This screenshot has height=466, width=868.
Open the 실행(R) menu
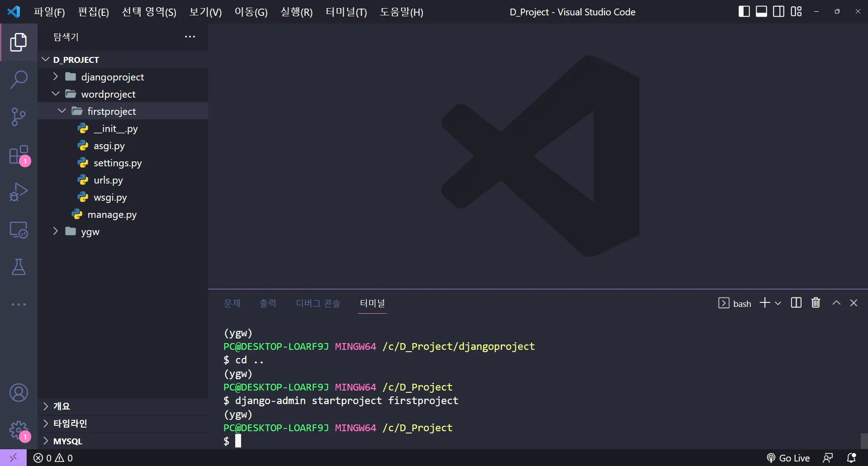tap(296, 12)
